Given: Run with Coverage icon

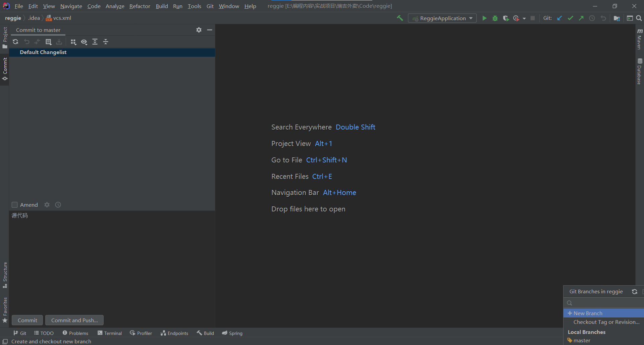Looking at the screenshot, I should click(x=506, y=18).
